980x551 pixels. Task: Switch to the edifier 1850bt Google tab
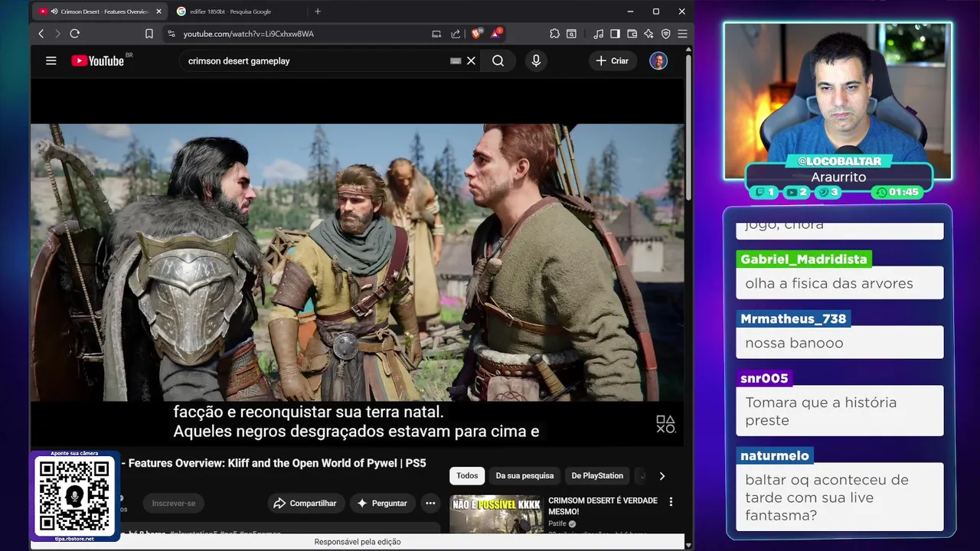coord(230,11)
